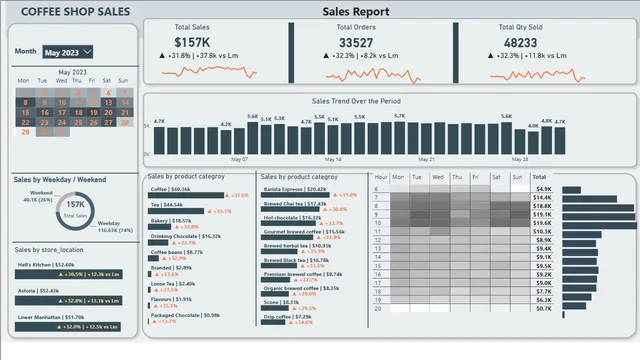Click the Total column header in heatmap
Screen dimensions: 640x360
pos(539,177)
